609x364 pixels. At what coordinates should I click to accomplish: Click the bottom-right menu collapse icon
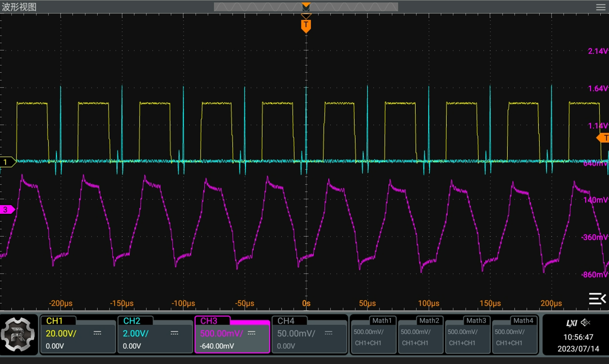(x=597, y=298)
